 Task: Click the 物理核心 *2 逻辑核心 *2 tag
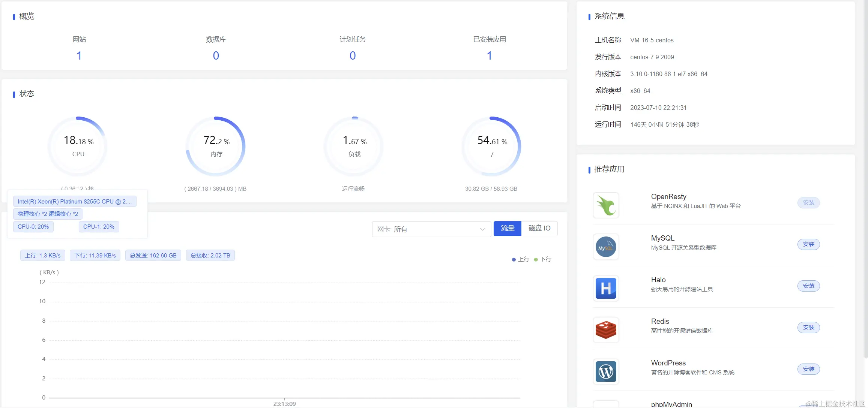pyautogui.click(x=48, y=214)
